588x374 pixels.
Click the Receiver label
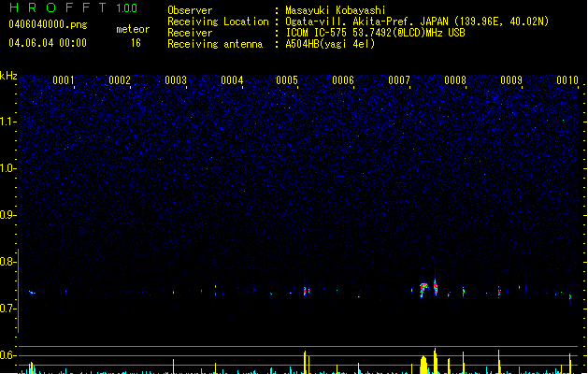coord(190,33)
